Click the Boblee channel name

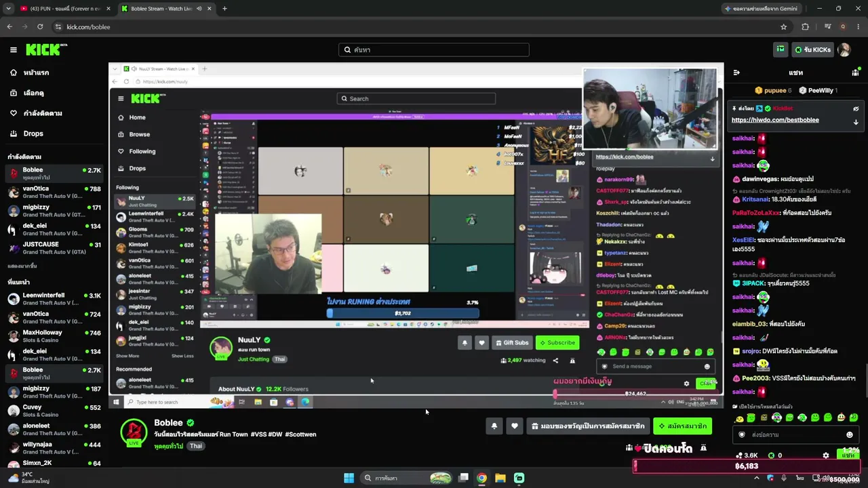tap(168, 423)
